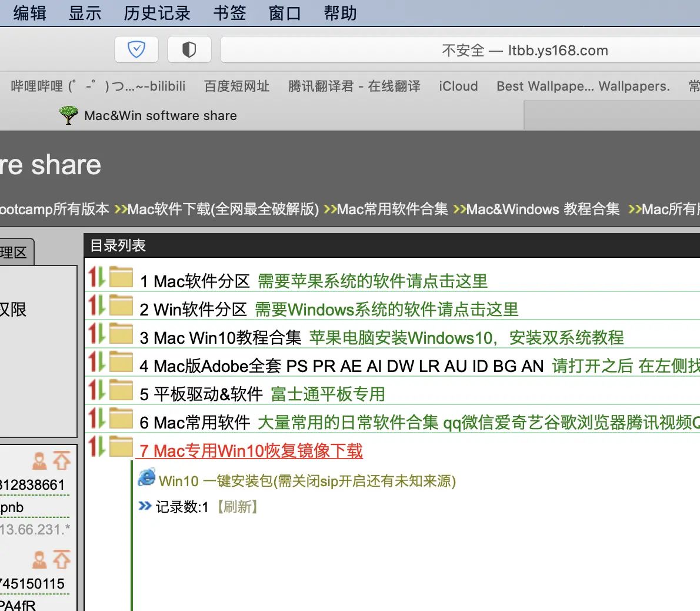Open the Best Wallpape... Wallpapers bookmark

point(583,86)
